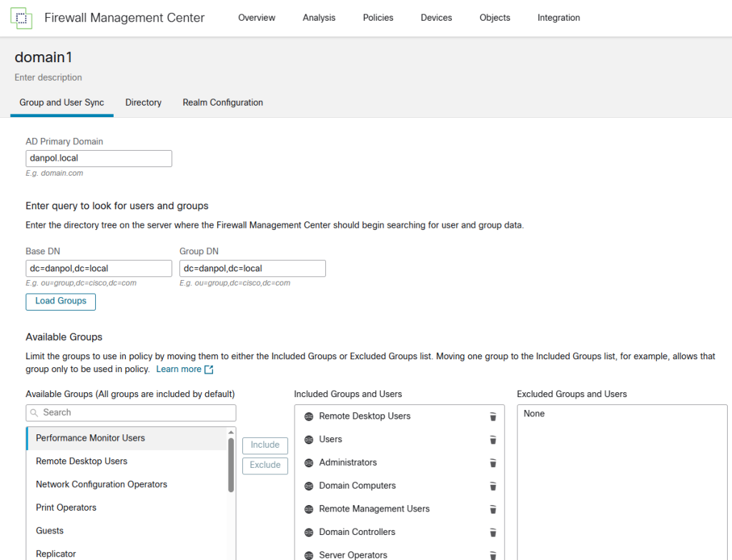Open the Integration menu

click(559, 18)
